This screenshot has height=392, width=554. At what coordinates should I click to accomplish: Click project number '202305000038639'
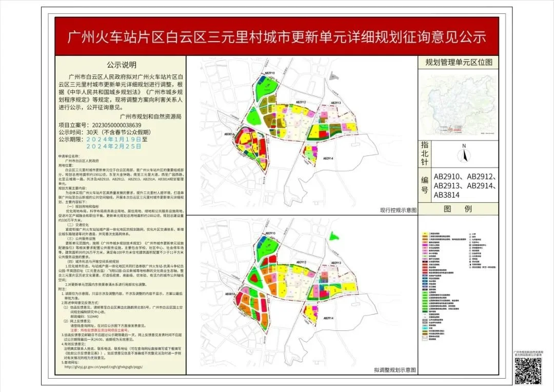116,125
